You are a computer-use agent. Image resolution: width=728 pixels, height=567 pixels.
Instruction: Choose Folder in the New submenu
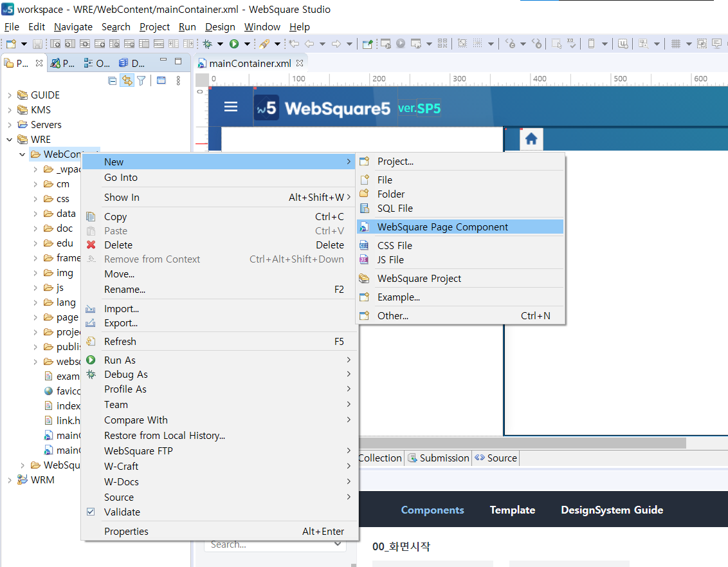pyautogui.click(x=460, y=194)
